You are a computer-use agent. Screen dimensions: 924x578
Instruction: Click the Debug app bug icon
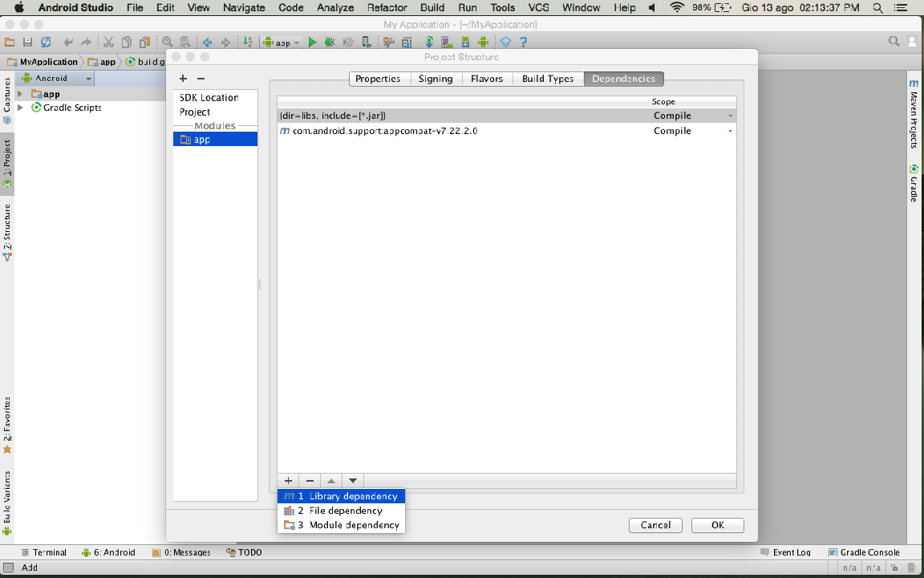[330, 42]
